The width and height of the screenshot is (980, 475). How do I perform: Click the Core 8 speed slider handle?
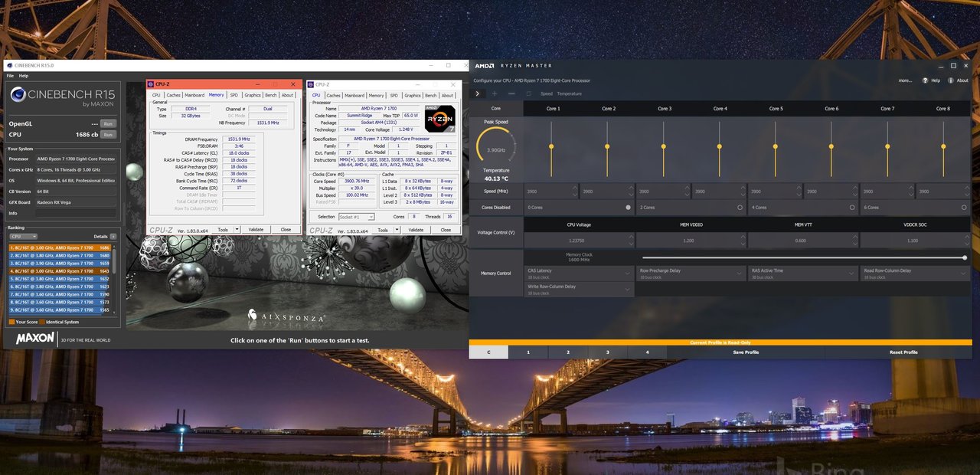943,146
